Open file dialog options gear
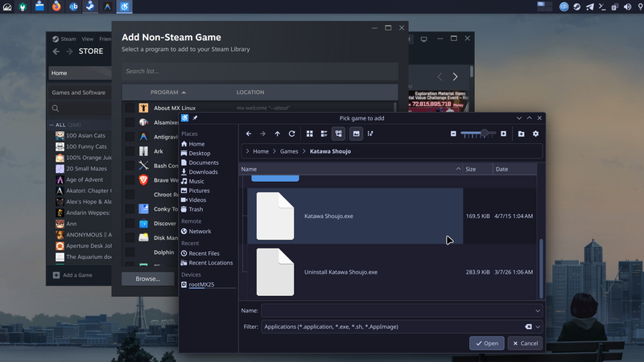The image size is (644, 362). coord(535,134)
